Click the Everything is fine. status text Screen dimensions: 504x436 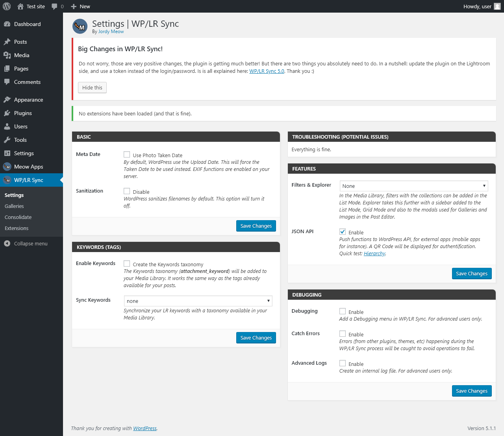click(x=311, y=150)
